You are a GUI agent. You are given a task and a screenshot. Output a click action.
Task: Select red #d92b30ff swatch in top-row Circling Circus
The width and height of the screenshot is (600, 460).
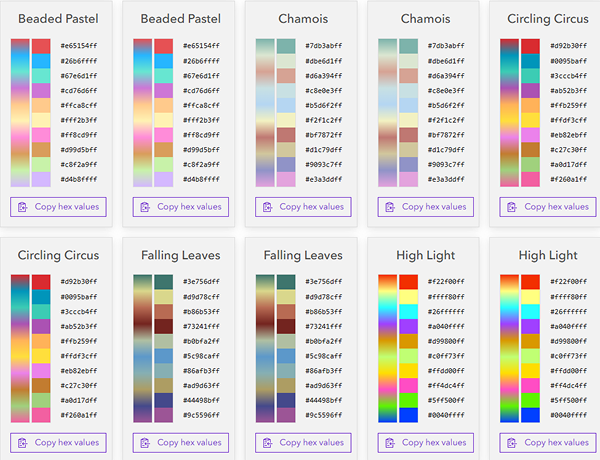(530, 46)
